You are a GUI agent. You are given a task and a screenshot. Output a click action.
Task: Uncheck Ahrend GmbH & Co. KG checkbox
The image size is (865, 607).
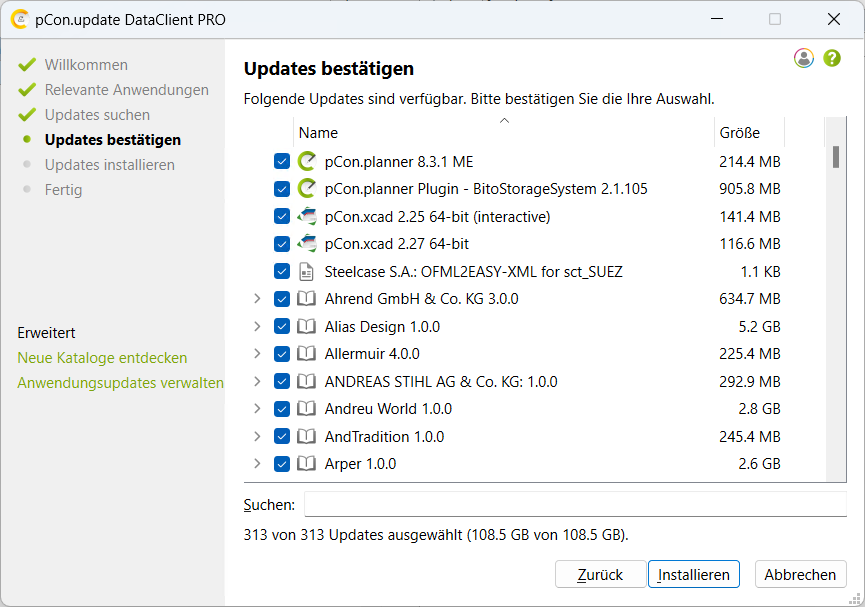point(282,299)
